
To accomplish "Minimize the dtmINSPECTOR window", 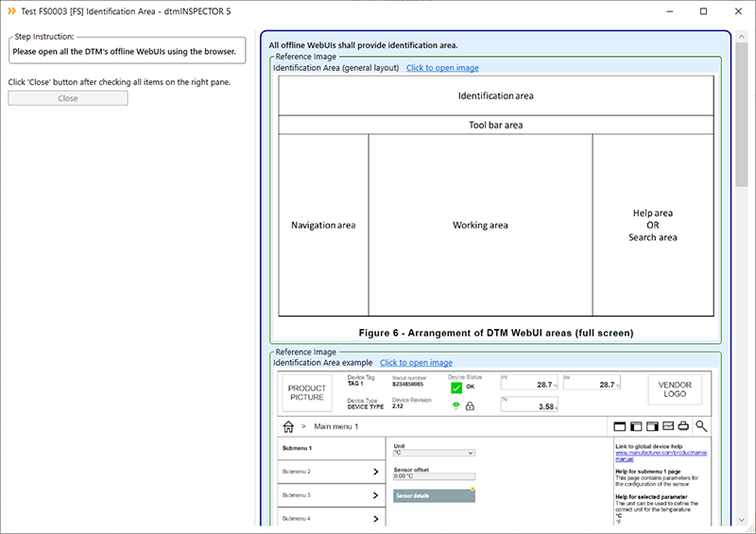I will coord(670,11).
